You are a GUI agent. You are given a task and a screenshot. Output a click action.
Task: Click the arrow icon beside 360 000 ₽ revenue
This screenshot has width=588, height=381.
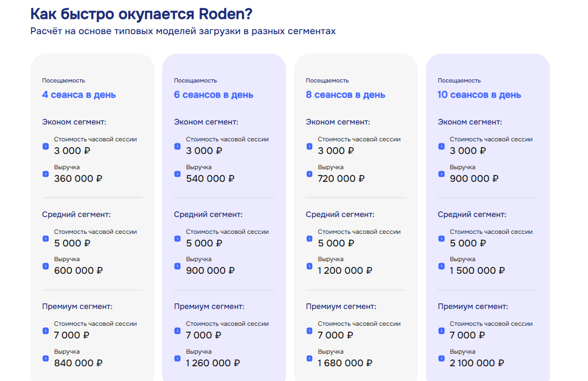(x=46, y=174)
